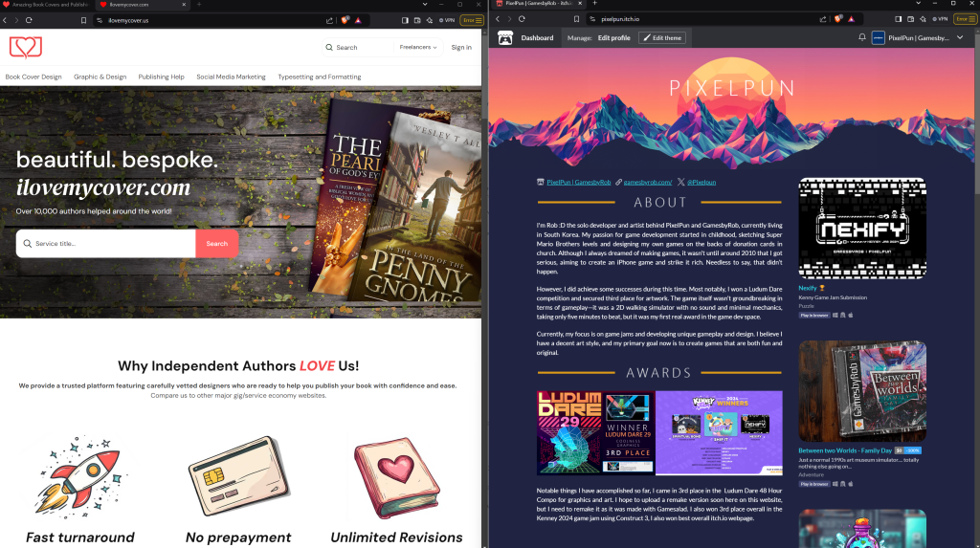Open the itch.io logo in the PixelPun window
This screenshot has width=980, height=548.
coord(505,38)
